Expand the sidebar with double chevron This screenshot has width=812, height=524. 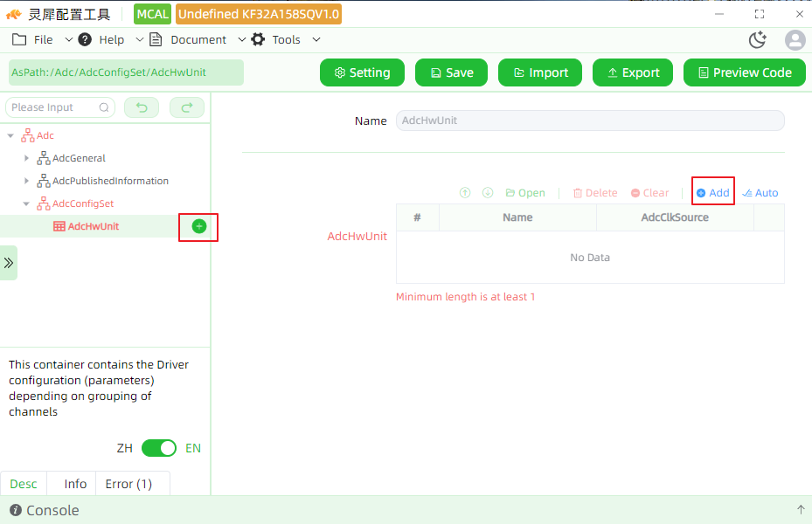pos(9,263)
